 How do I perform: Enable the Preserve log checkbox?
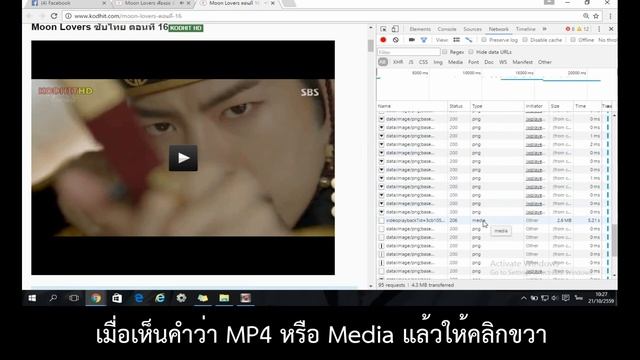pyautogui.click(x=484, y=40)
